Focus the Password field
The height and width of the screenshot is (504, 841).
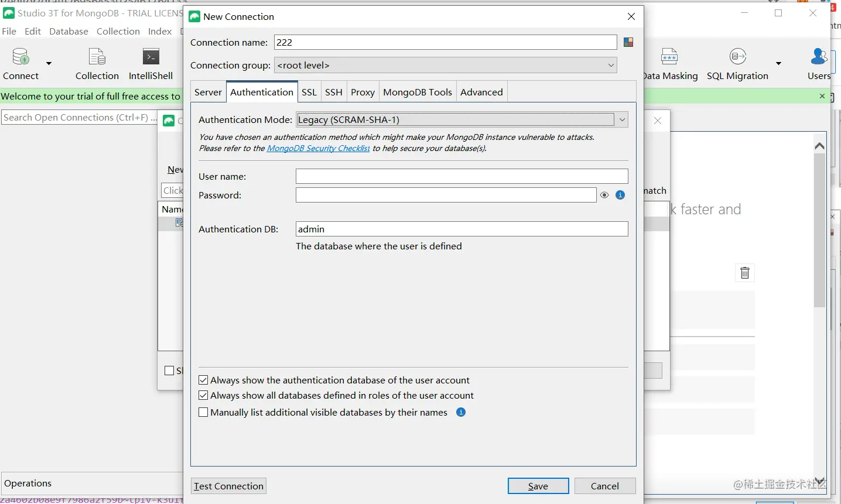[446, 195]
